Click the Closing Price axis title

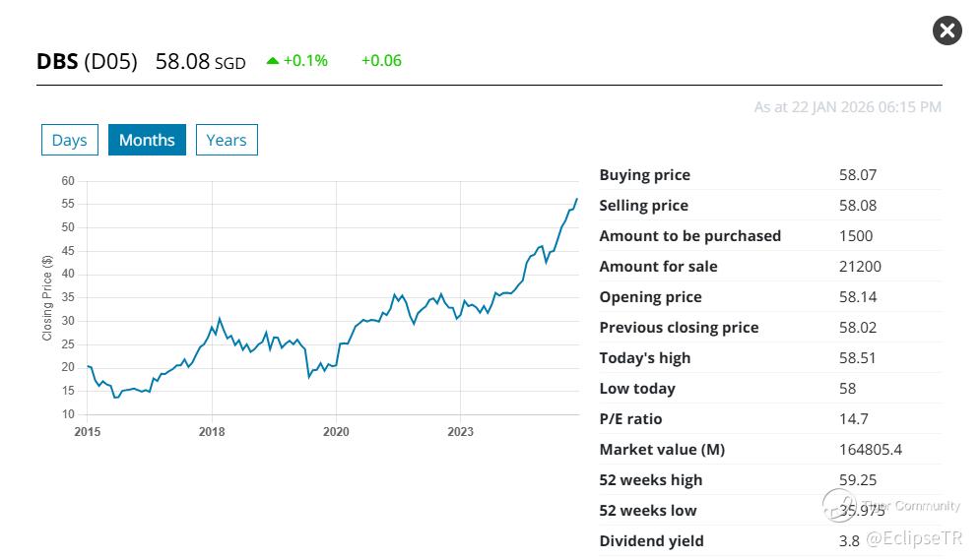tap(46, 297)
